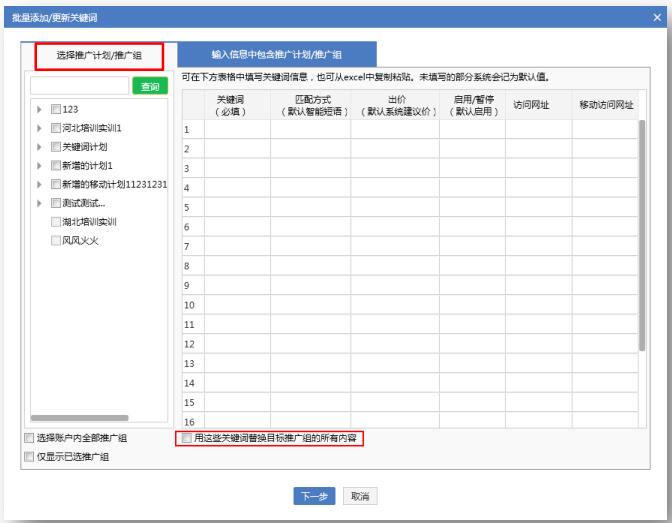Check 用这些关键词替换目标推广组的所有内容 option
672x523 pixels.
(184, 438)
